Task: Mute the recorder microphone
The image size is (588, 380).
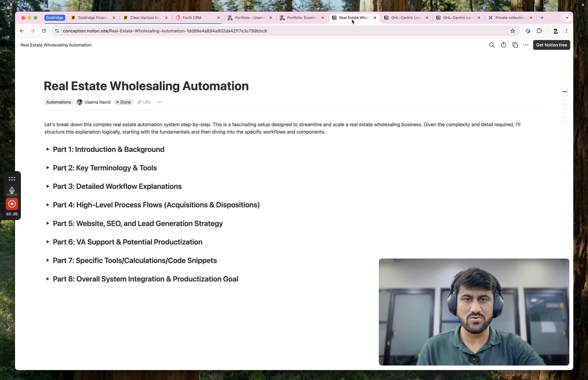Action: coord(12,190)
